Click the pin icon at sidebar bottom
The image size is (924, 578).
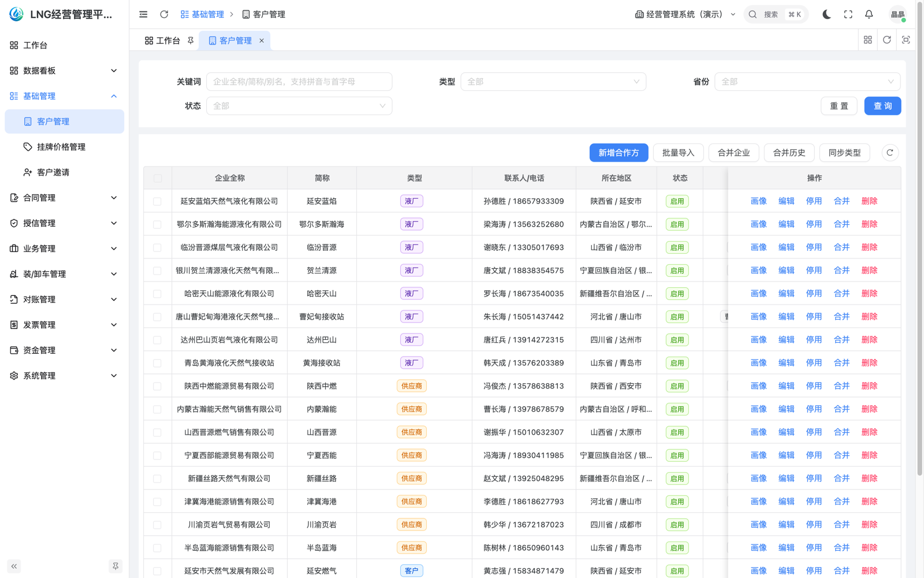click(x=115, y=566)
